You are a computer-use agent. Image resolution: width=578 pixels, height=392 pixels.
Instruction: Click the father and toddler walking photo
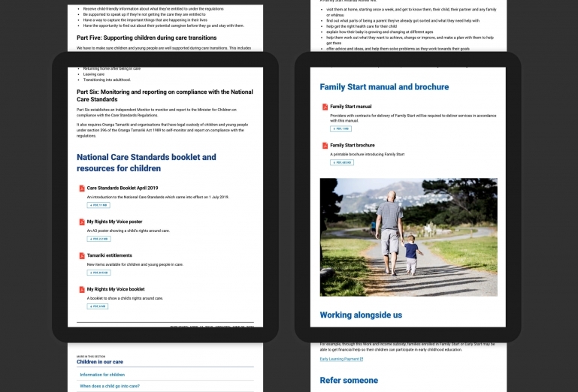[408, 237]
